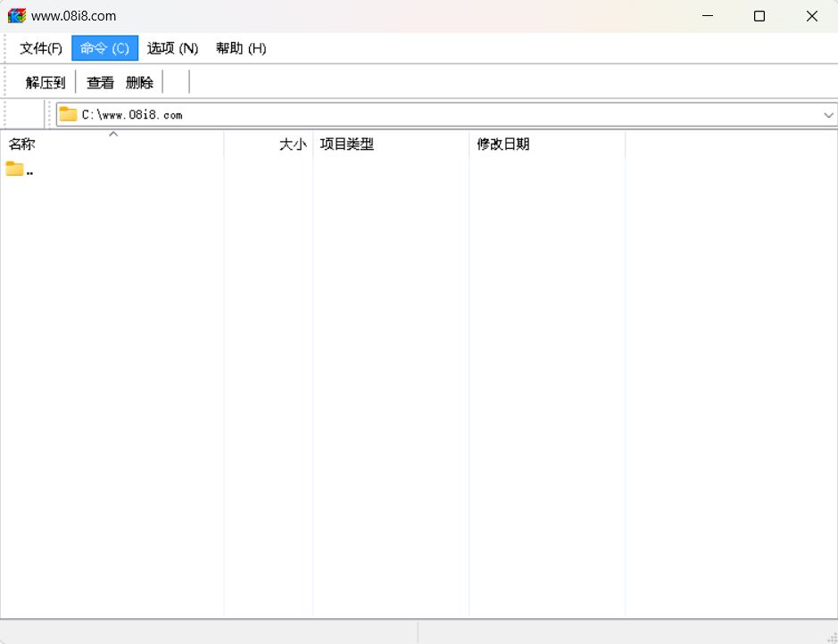838x644 pixels.
Task: Open the 选项 (Options) menu
Action: 172,48
